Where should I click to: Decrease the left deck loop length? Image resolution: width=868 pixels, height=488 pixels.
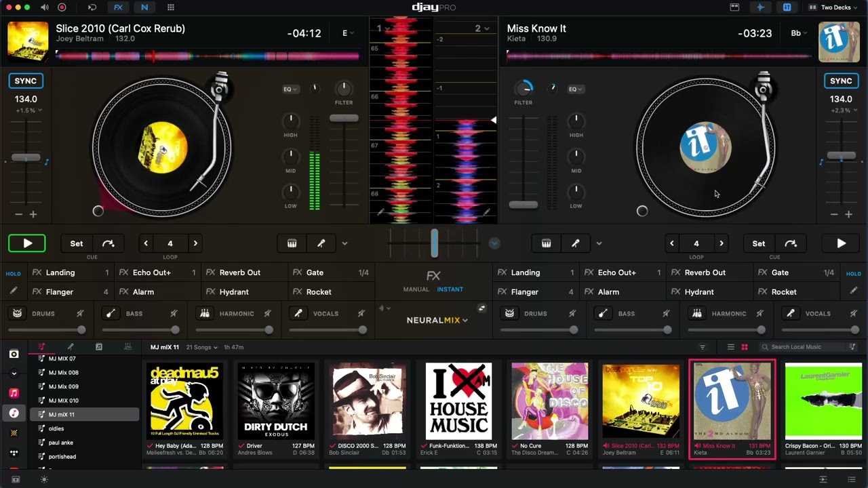(146, 243)
